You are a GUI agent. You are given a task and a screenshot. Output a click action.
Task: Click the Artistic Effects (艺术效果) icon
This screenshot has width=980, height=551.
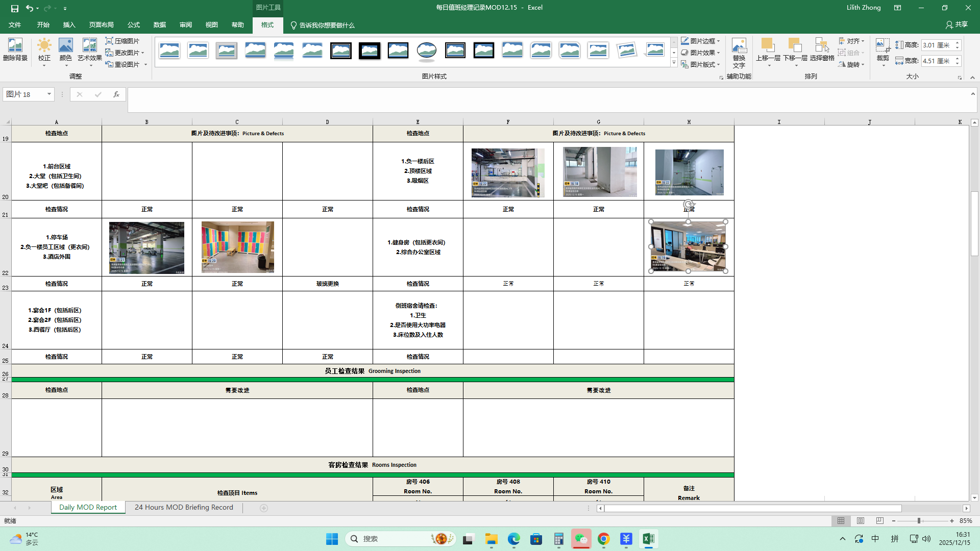[x=89, y=49]
